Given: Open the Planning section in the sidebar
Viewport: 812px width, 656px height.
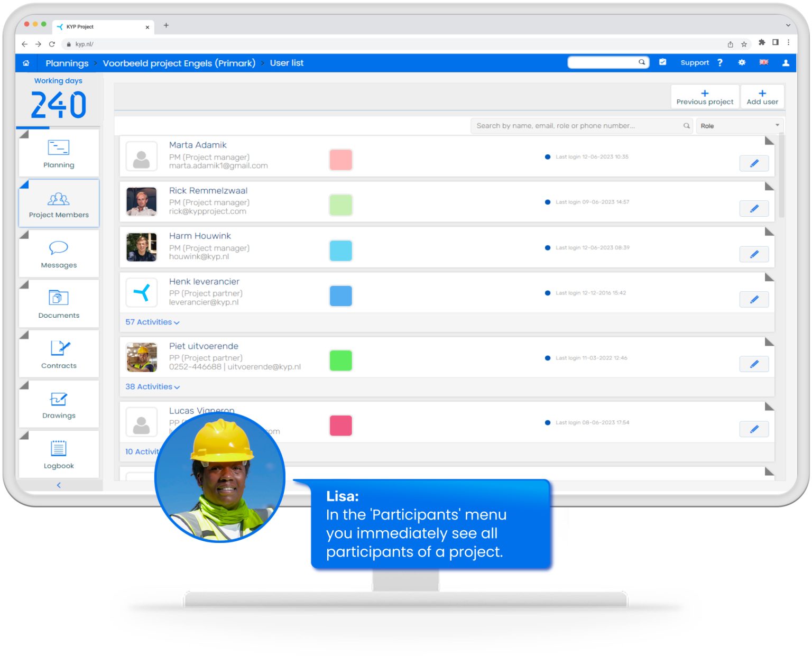Looking at the screenshot, I should pos(58,153).
